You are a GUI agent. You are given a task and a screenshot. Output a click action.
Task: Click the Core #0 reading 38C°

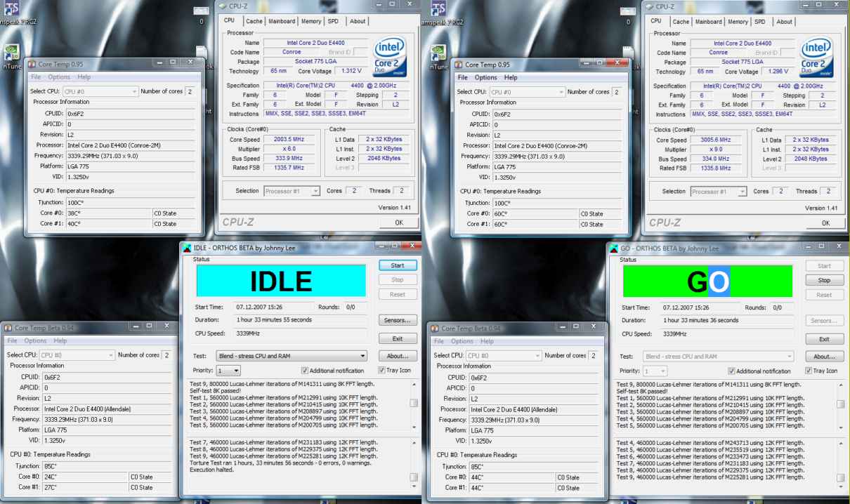(x=108, y=213)
